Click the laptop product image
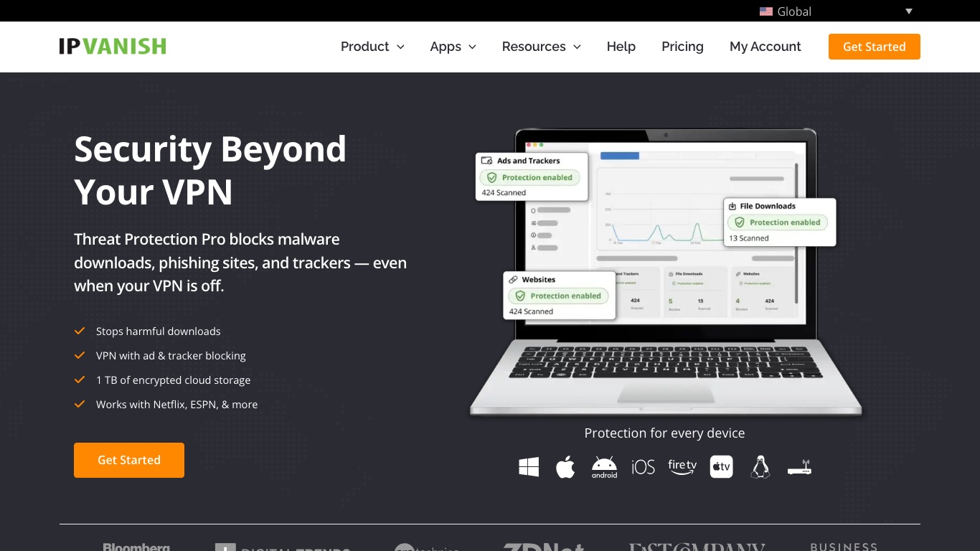980x551 pixels. tap(665, 273)
